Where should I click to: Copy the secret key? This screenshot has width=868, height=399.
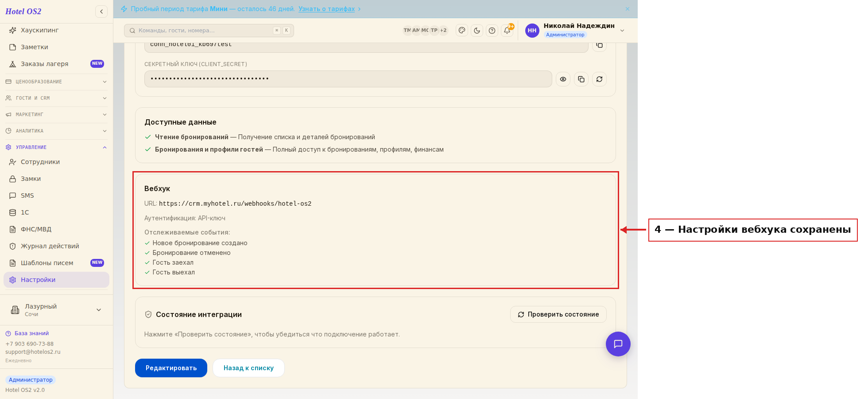(x=581, y=79)
